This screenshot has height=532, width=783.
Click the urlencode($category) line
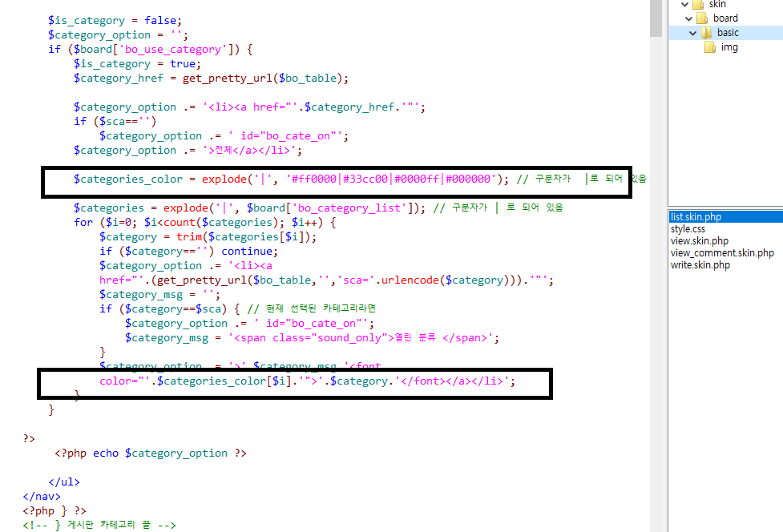(326, 280)
